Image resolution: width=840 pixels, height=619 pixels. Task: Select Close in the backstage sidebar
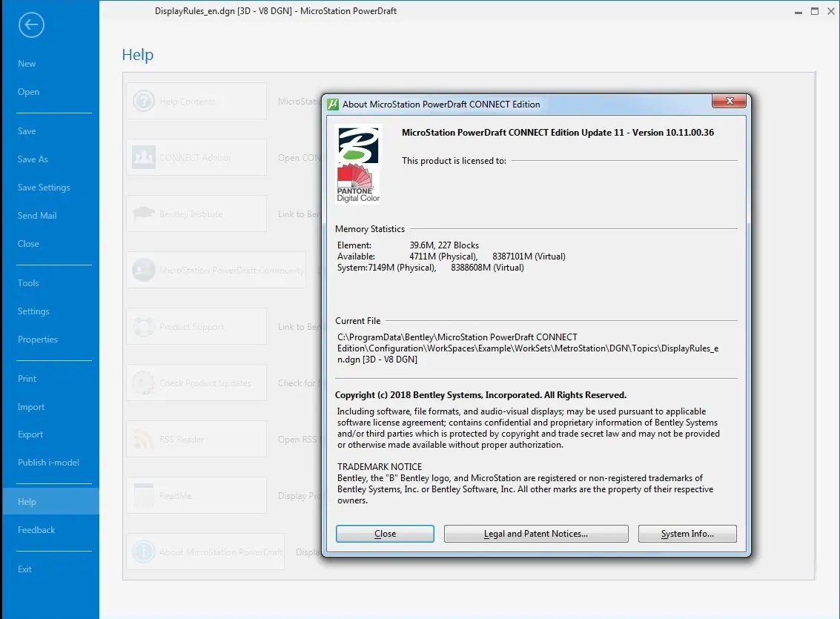[x=28, y=244]
